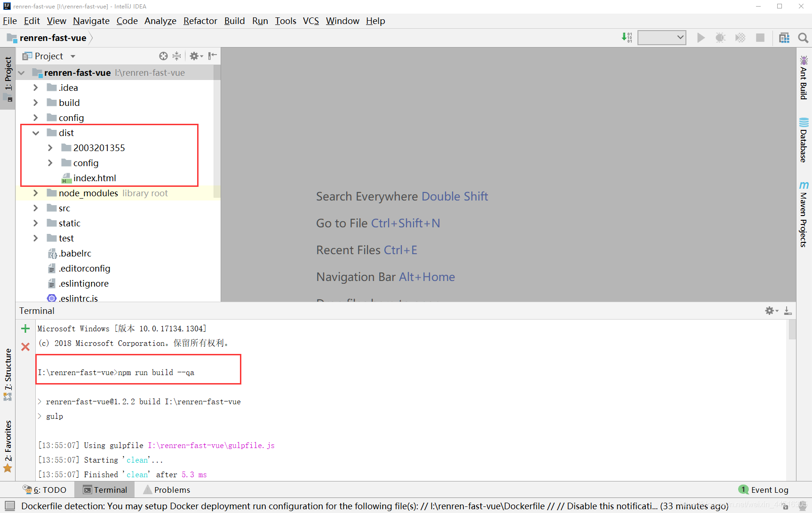
Task: Open the VCS menu
Action: pyautogui.click(x=311, y=21)
